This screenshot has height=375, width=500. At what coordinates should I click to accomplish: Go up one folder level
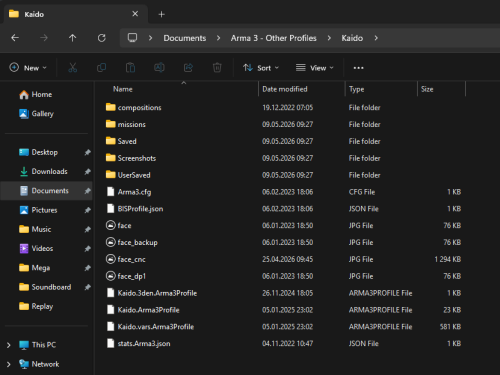(x=72, y=38)
